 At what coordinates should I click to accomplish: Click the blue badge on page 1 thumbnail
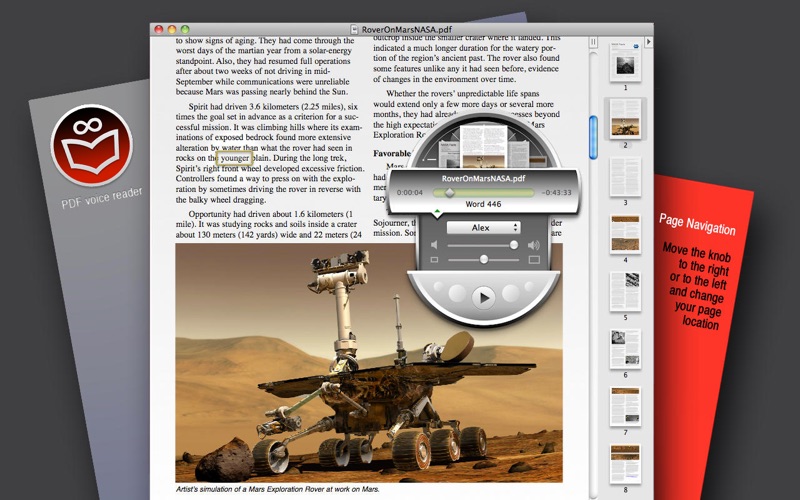point(636,46)
